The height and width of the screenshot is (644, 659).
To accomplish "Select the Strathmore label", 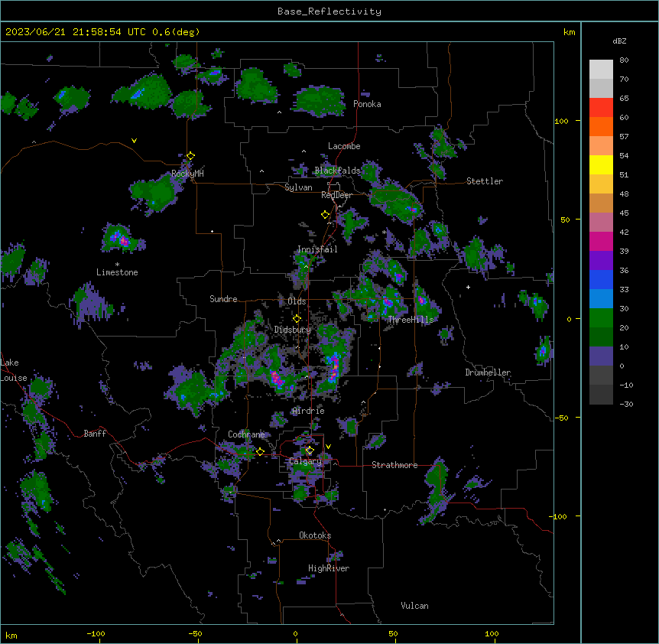I will pyautogui.click(x=394, y=465).
